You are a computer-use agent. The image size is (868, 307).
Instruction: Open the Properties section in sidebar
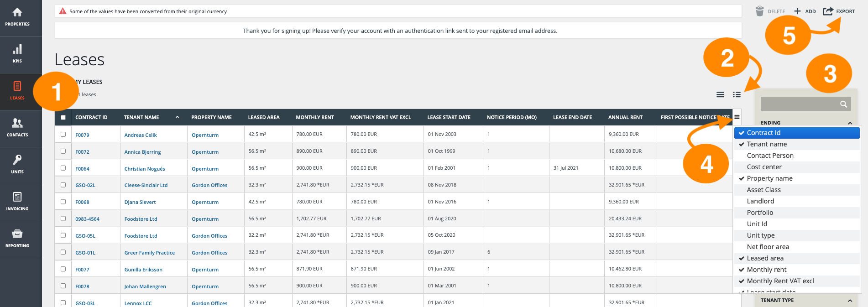17,17
